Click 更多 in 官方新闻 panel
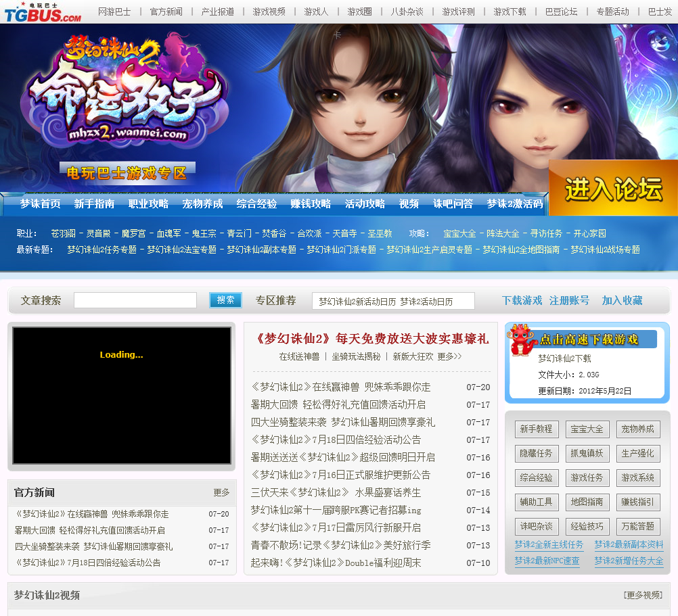Screen dimensions: 678x616 tap(221, 492)
